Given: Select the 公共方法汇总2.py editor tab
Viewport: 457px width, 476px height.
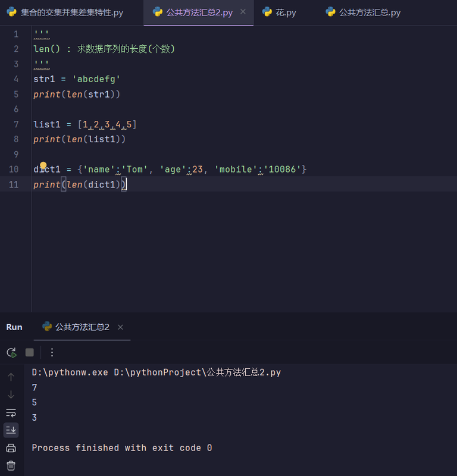Looking at the screenshot, I should point(199,12).
